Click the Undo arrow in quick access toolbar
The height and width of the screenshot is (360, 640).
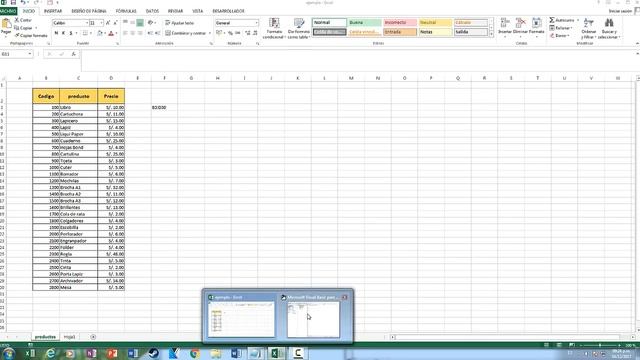point(23,3)
